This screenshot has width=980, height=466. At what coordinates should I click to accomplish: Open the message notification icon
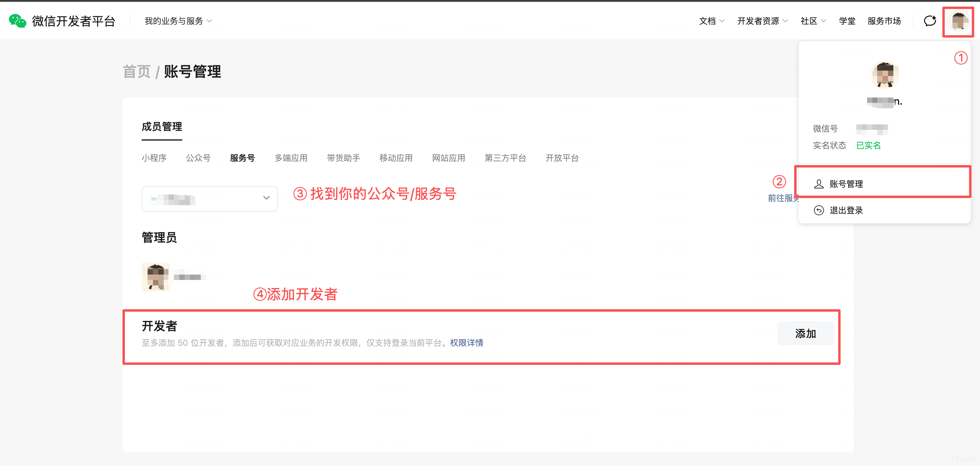pos(930,21)
